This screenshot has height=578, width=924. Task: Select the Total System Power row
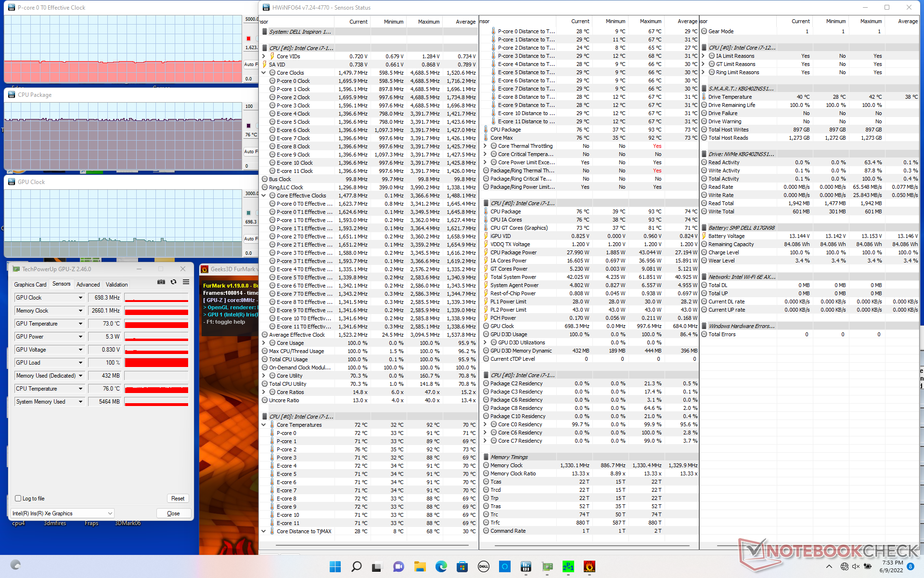point(590,277)
